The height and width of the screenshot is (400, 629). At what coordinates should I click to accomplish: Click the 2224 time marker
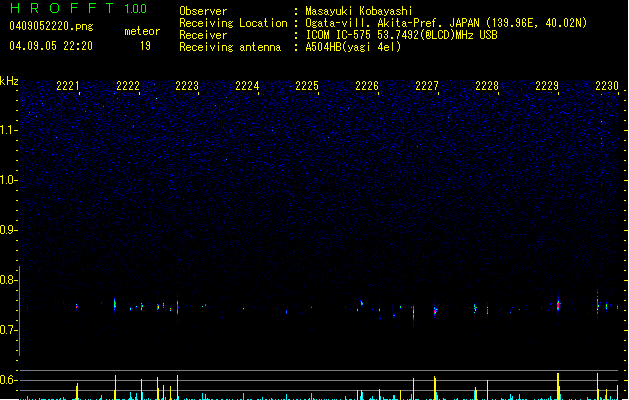pyautogui.click(x=247, y=86)
